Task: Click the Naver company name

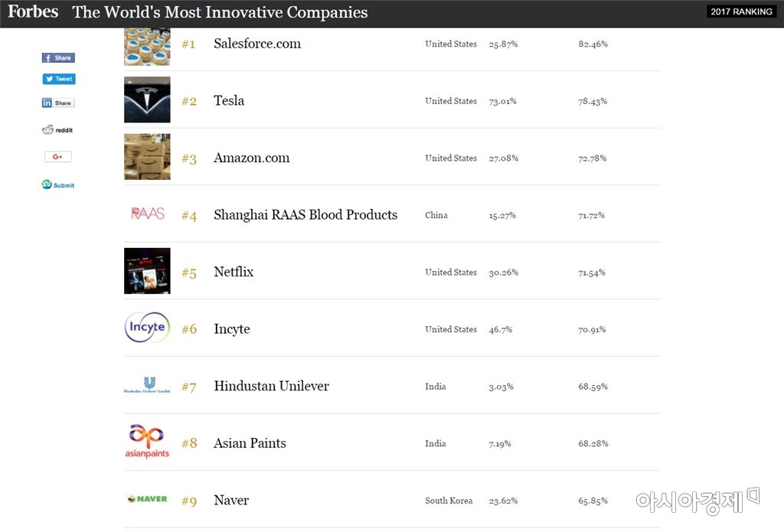Action: coord(231,500)
